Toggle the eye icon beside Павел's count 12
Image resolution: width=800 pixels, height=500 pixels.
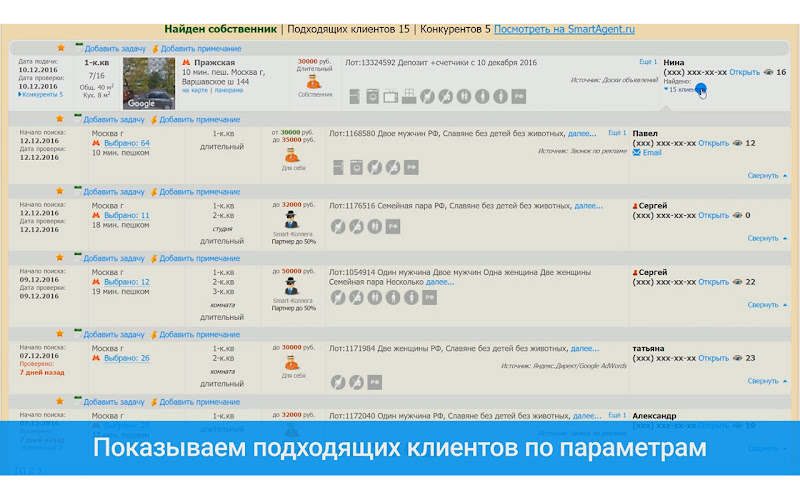737,143
